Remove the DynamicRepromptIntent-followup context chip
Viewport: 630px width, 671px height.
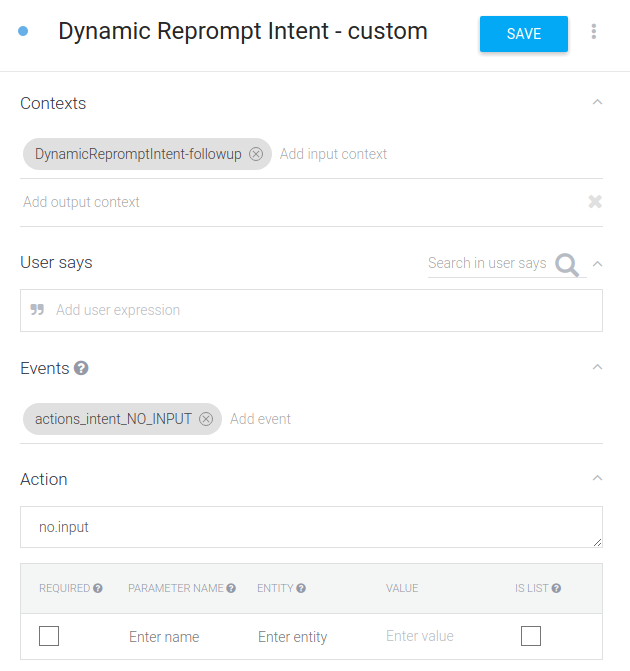click(256, 154)
